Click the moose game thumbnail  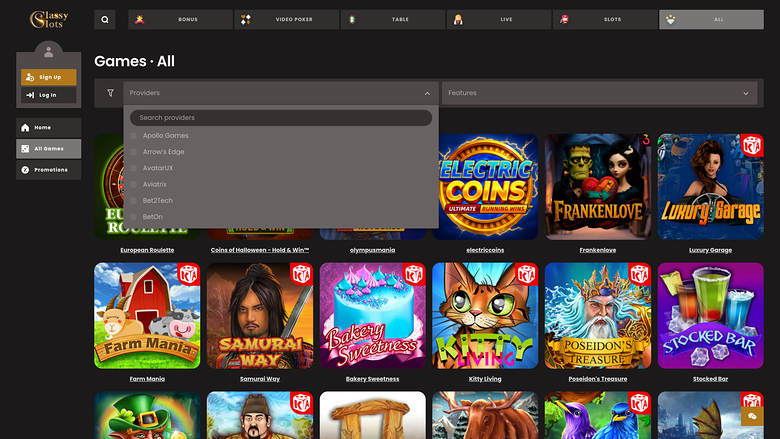click(485, 415)
